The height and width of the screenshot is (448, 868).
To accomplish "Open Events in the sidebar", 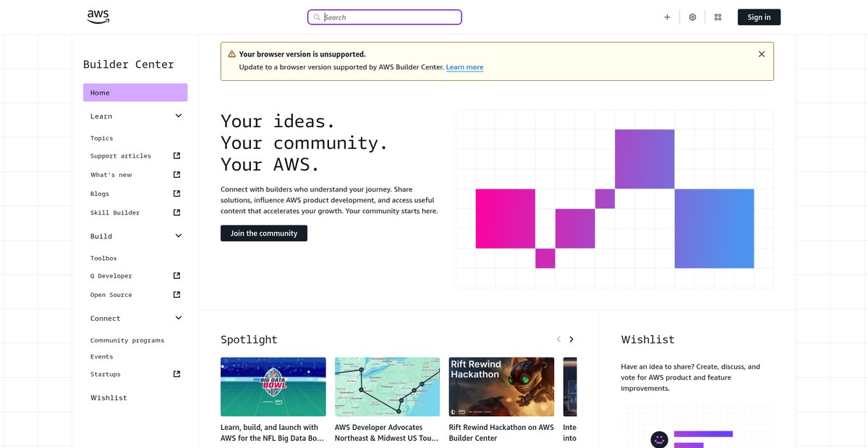I will (x=102, y=357).
